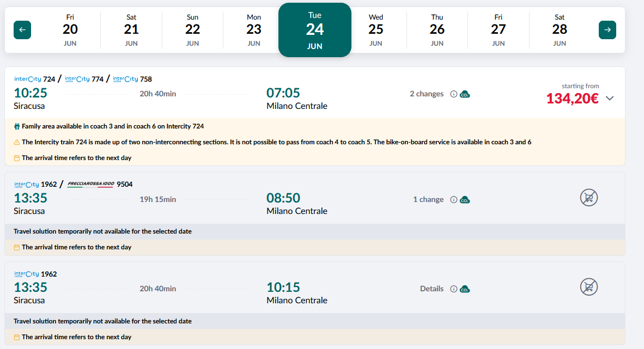
Task: Click unavailable cart icon for 10:15 arrival solution
Action: 588,287
